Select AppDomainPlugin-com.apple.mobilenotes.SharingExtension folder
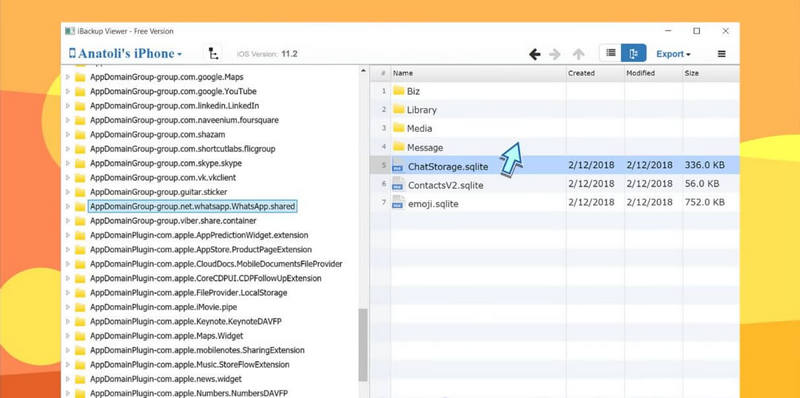Screen dimensions: 800x398 (x=197, y=350)
